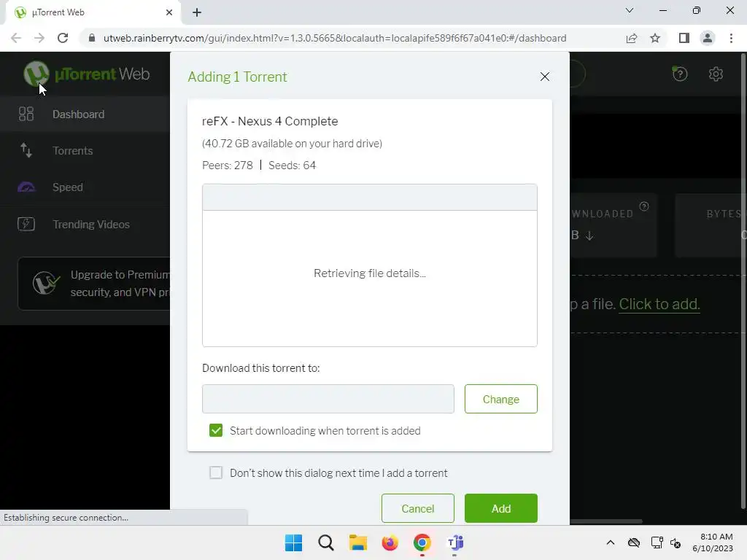
Task: Open the help question mark icon
Action: 680,74
